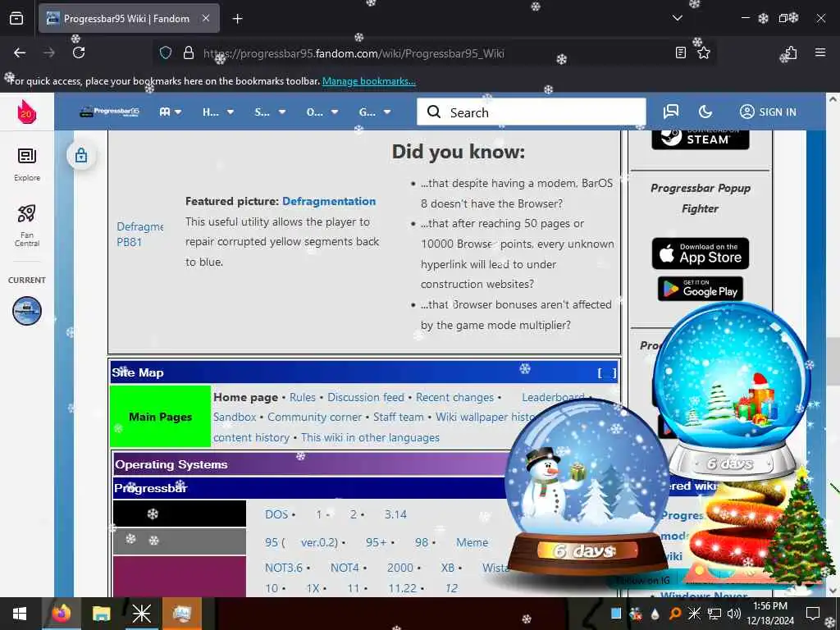Open the Rules link
This screenshot has height=630, width=840.
[x=303, y=398]
